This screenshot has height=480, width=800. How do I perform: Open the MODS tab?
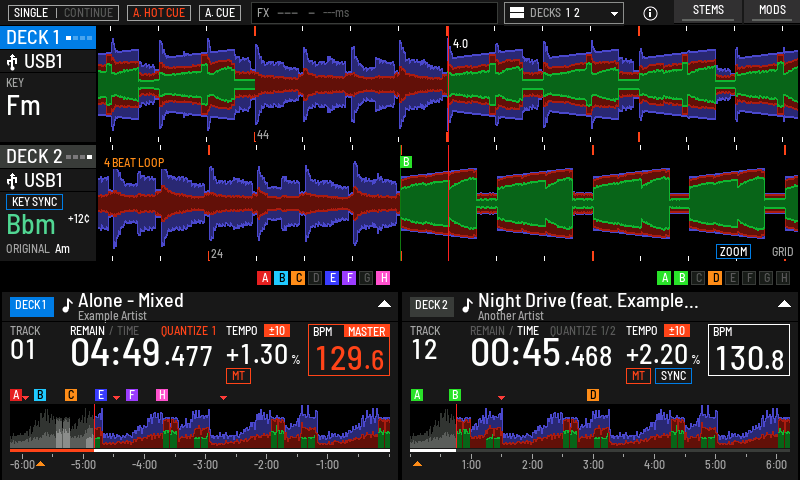click(772, 11)
